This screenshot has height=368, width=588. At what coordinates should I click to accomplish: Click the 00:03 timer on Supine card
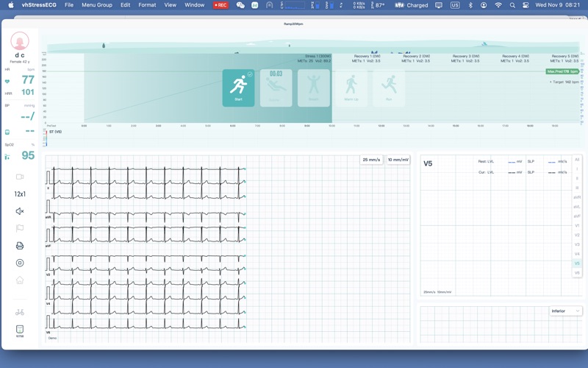[x=276, y=74]
